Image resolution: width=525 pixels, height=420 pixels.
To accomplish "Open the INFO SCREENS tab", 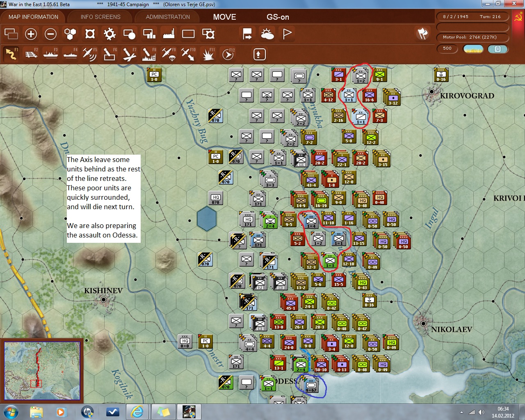I will (x=100, y=17).
